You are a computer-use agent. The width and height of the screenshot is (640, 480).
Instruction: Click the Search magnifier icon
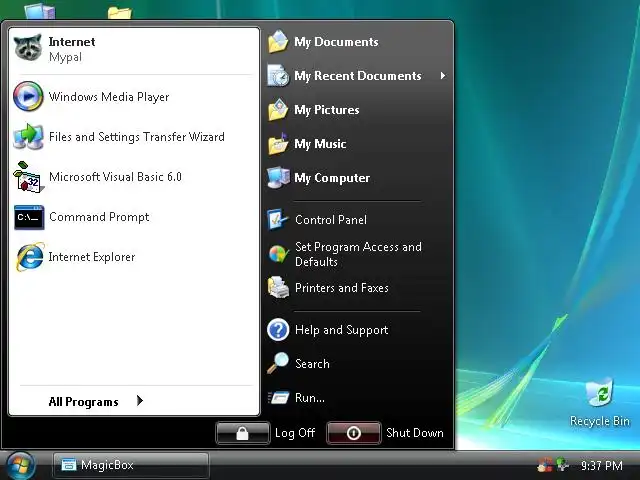pyautogui.click(x=278, y=363)
